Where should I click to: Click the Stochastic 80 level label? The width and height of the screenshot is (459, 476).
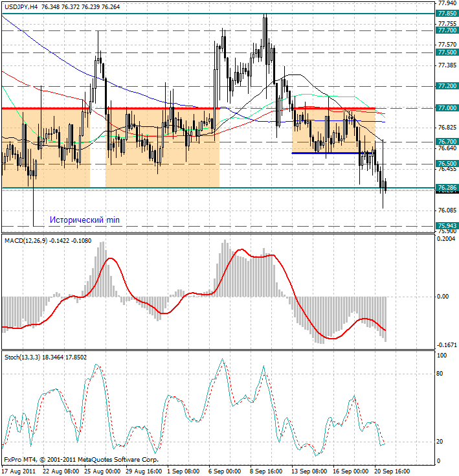point(440,374)
